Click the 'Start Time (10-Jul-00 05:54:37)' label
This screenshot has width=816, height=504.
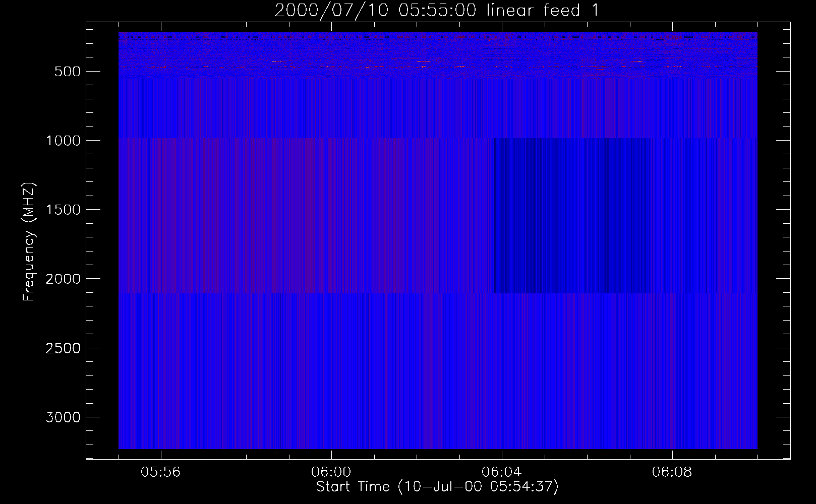point(437,487)
